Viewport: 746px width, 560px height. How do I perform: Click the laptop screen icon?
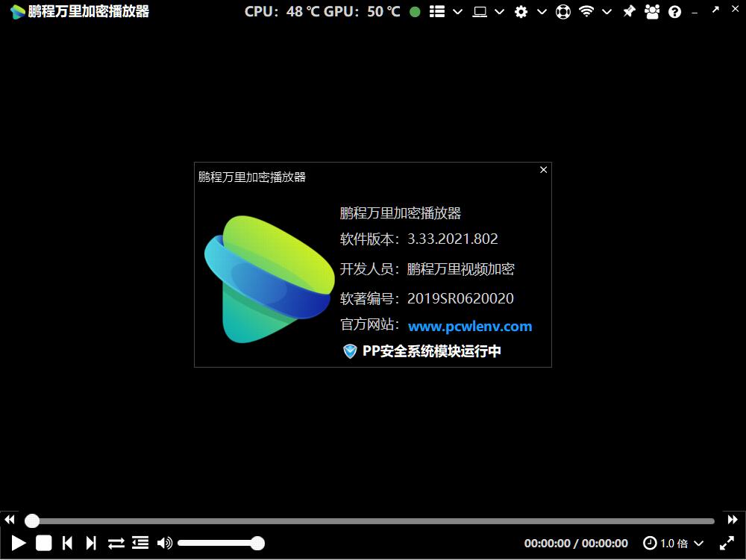(x=480, y=12)
